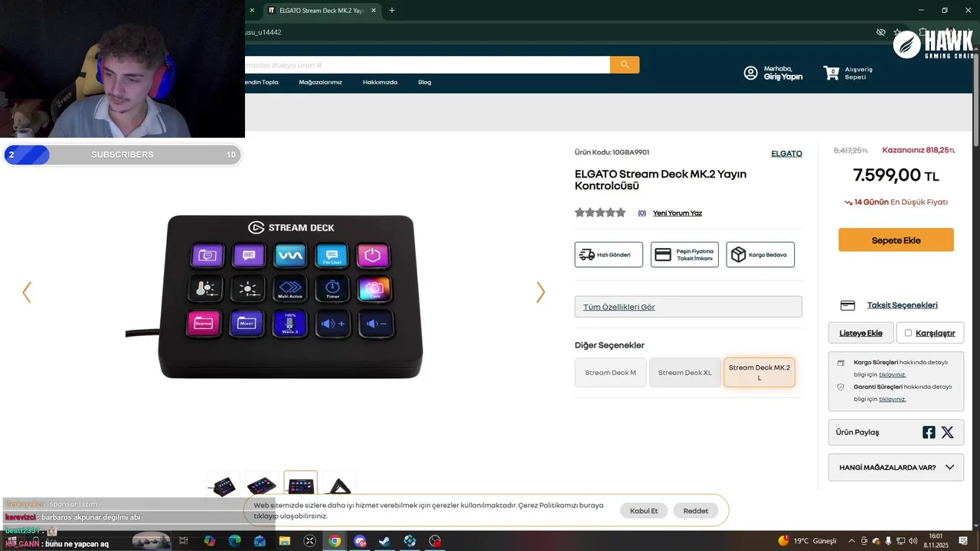Click the Kargo Bedava box badge
The height and width of the screenshot is (551, 980).
pyautogui.click(x=760, y=255)
